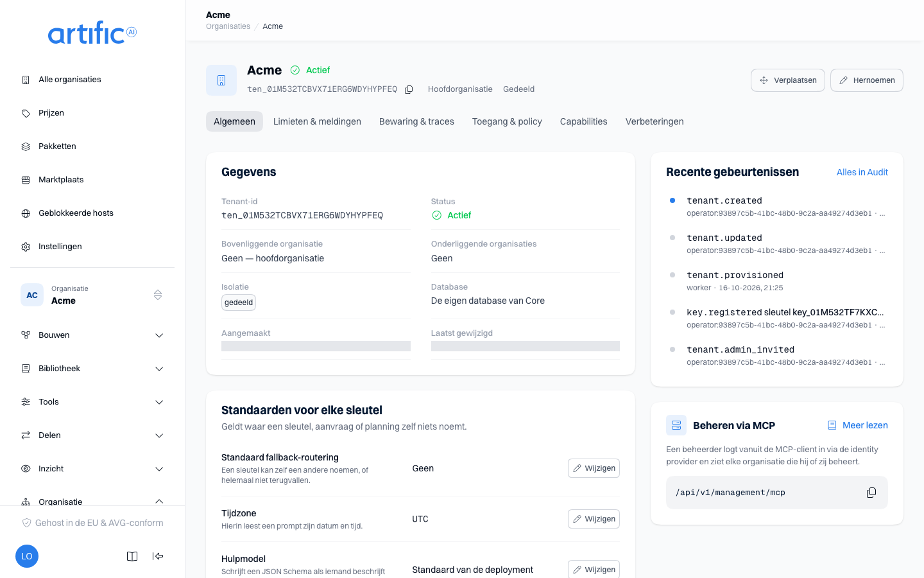This screenshot has width=924, height=578.
Task: Open the tenant.admin_invited event
Action: click(x=777, y=355)
